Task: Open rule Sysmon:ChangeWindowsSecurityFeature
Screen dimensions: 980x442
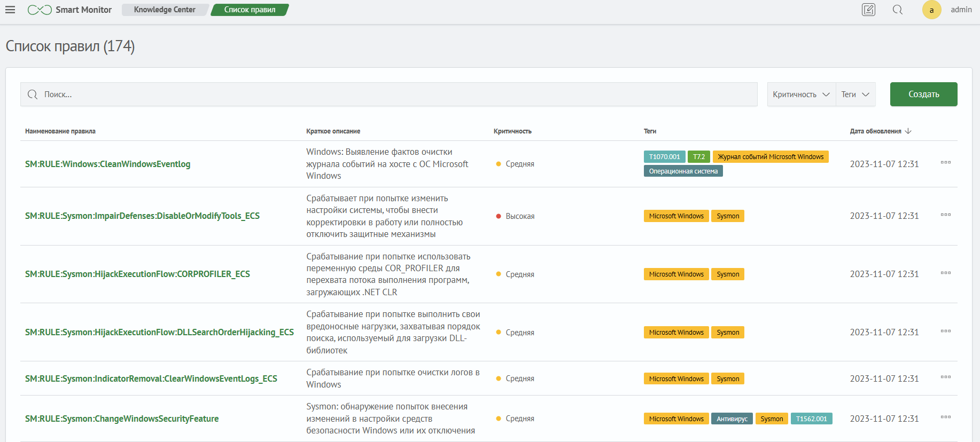Action: point(122,419)
